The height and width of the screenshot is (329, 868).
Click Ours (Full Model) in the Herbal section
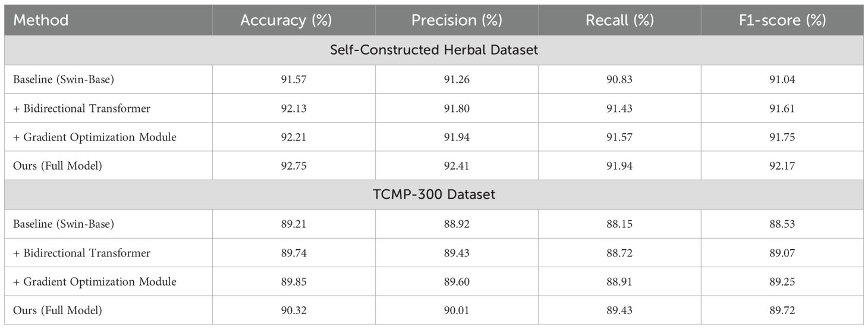[57, 166]
